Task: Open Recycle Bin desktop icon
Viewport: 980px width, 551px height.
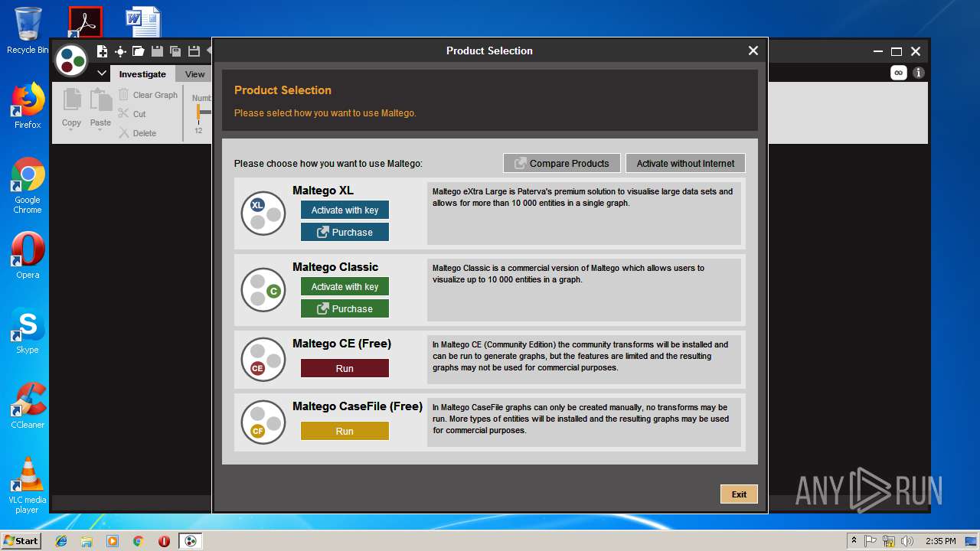Action: coord(28,31)
